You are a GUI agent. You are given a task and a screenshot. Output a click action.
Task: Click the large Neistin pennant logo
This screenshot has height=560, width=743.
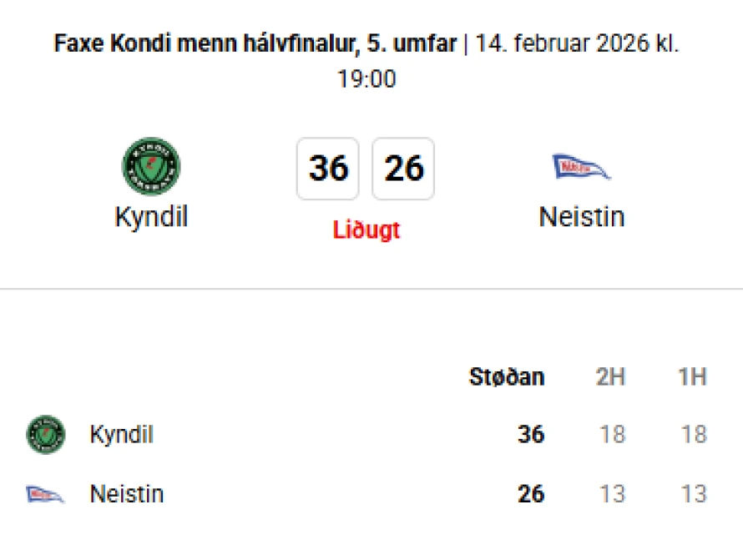(x=582, y=167)
